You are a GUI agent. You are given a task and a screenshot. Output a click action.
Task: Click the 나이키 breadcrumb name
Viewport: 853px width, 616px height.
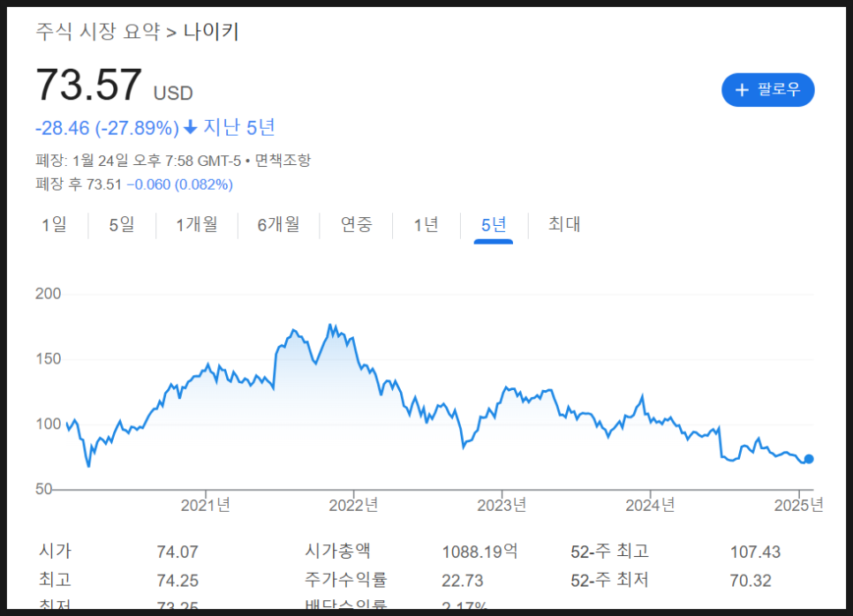(x=211, y=32)
